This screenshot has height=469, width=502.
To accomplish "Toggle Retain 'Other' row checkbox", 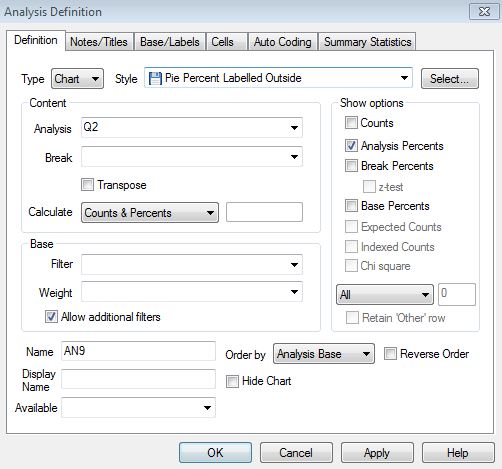I will click(x=353, y=318).
